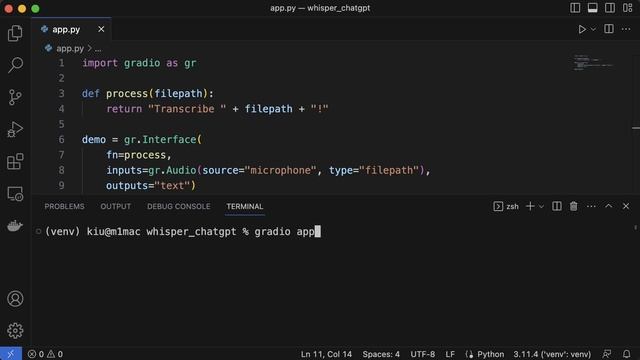The image size is (640, 360).
Task: Open terminal panel More Actions
Action: pos(591,207)
